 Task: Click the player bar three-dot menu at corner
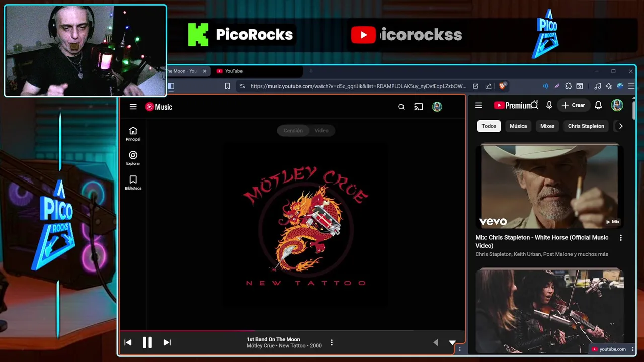point(459,349)
